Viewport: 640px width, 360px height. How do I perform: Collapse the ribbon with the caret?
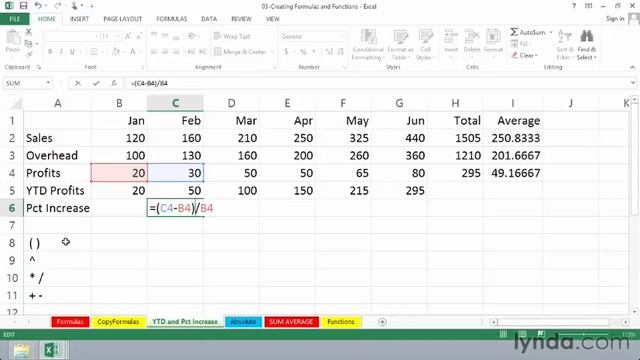pyautogui.click(x=633, y=67)
